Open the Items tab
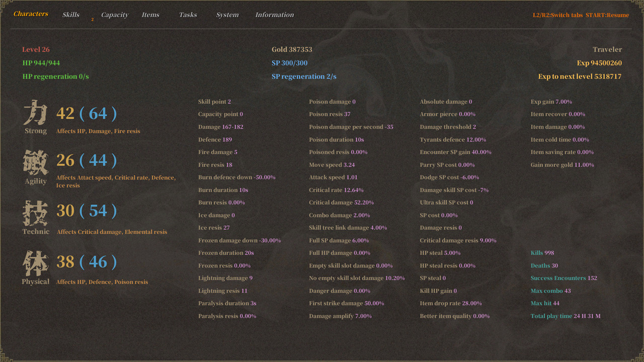Screen dimensions: 644x362 tap(150, 15)
